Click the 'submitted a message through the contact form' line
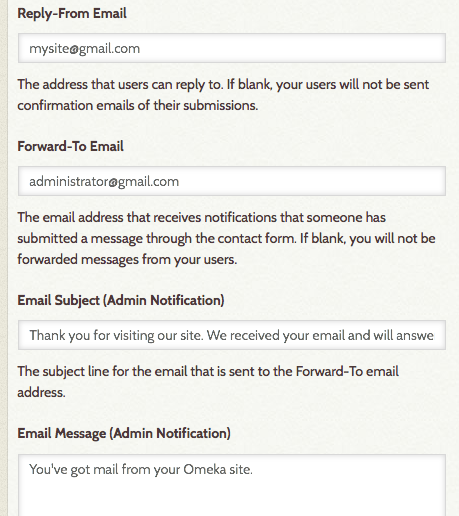459x516 pixels. [x=226, y=238]
